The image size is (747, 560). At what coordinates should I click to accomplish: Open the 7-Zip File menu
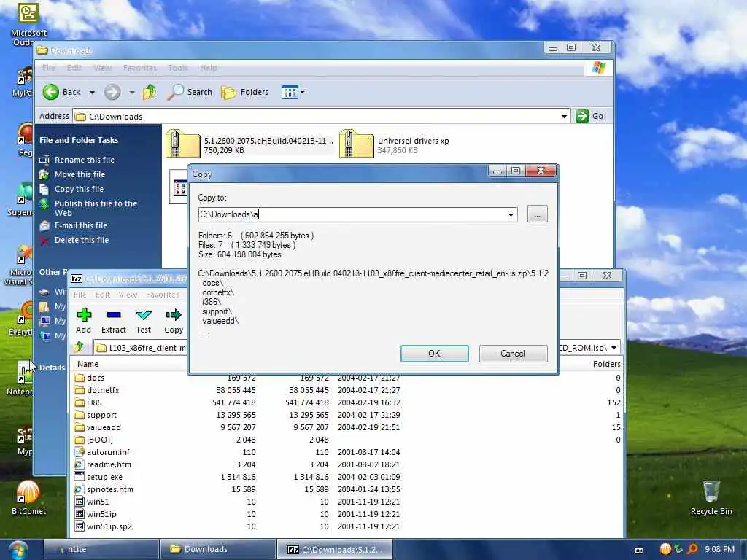[x=80, y=295]
